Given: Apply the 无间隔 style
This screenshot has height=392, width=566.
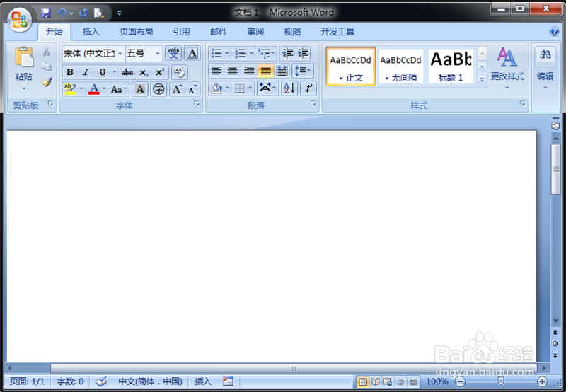Looking at the screenshot, I should point(400,66).
